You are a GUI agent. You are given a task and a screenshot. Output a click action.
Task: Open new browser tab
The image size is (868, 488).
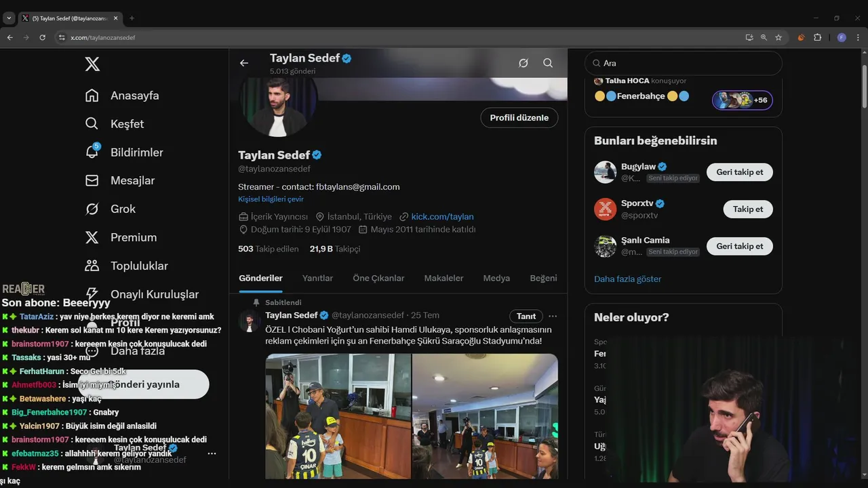(132, 18)
